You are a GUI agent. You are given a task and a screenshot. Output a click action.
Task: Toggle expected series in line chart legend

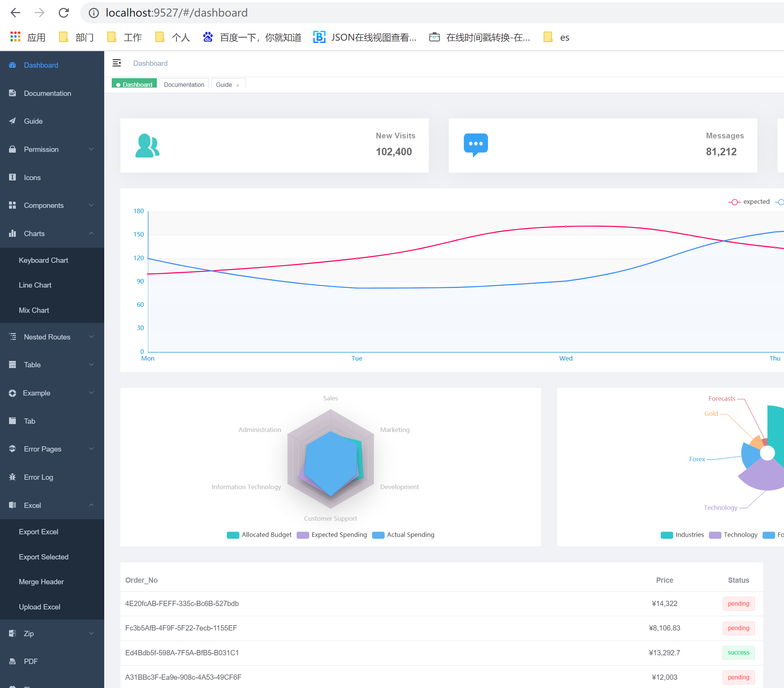click(x=749, y=202)
